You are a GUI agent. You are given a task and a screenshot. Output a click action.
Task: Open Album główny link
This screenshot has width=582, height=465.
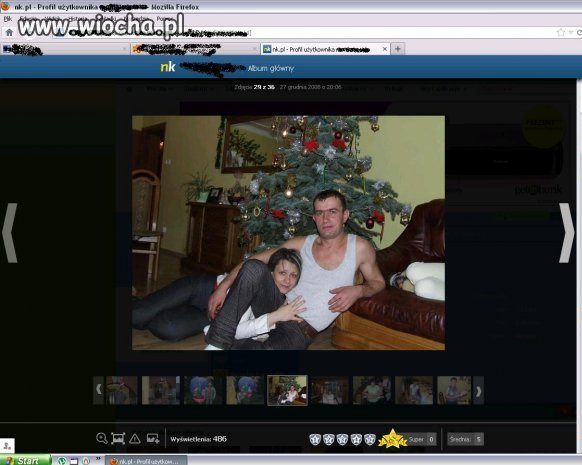(271, 68)
